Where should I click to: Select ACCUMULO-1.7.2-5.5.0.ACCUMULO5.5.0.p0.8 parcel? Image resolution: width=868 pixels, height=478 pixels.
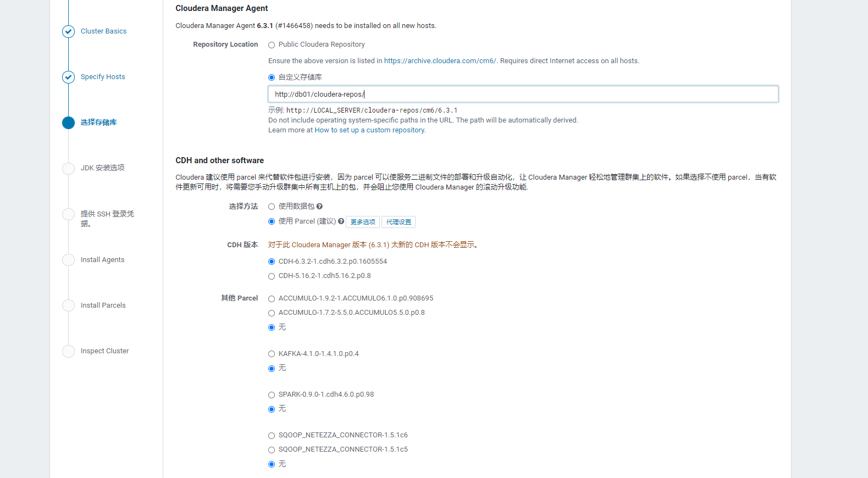[x=272, y=313]
